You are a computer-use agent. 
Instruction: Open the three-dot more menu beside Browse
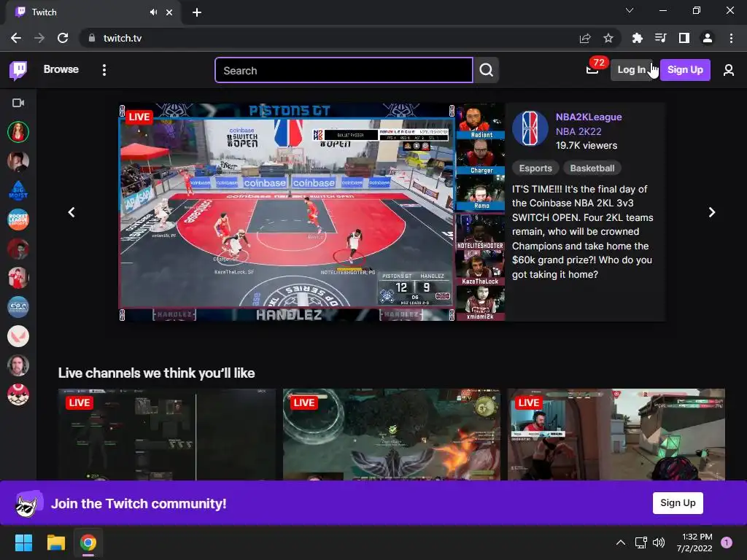(x=104, y=70)
